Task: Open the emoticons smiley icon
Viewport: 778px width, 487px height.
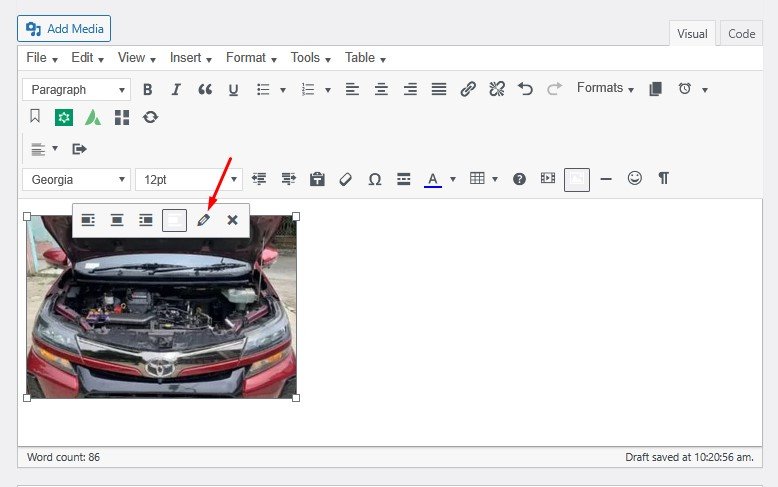Action: point(635,178)
